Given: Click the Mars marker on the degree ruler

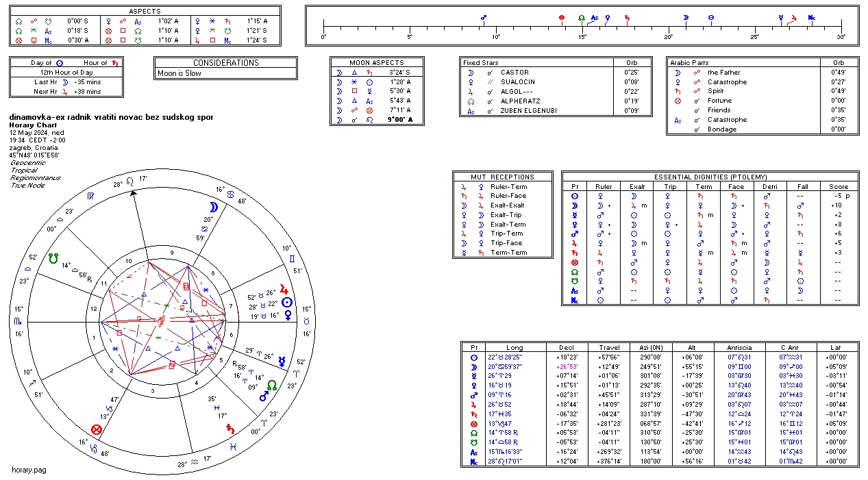Looking at the screenshot, I should pos(484,18).
